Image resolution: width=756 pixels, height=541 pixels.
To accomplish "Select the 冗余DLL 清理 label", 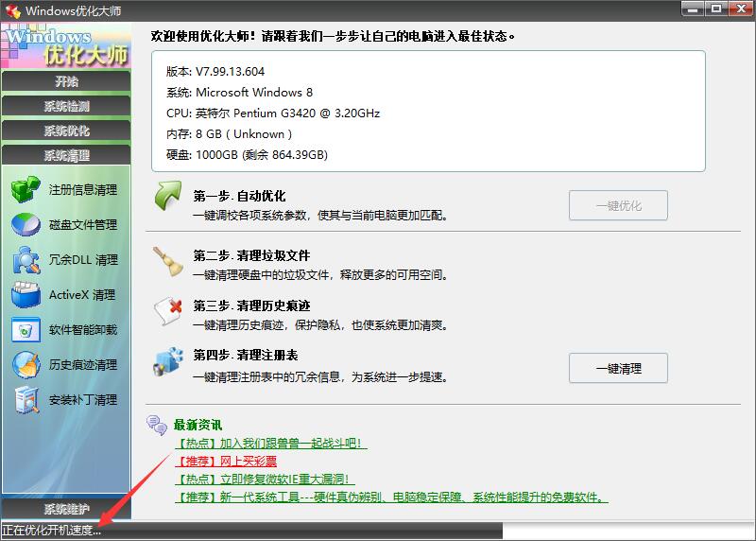I will pos(83,260).
